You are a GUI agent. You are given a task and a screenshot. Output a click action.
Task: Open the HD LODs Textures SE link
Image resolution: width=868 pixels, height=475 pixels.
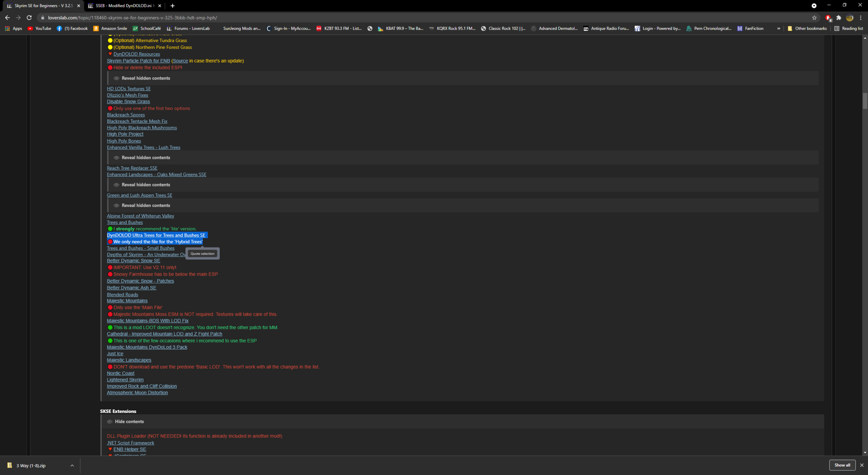[129, 89]
